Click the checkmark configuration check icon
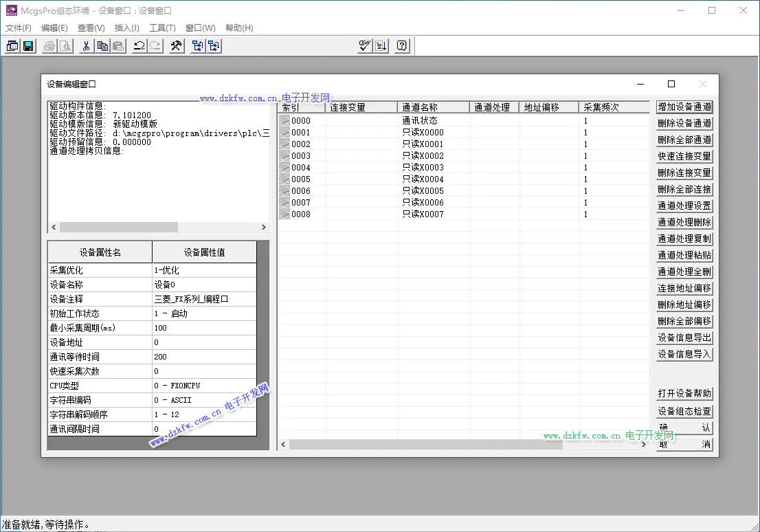 (x=365, y=46)
